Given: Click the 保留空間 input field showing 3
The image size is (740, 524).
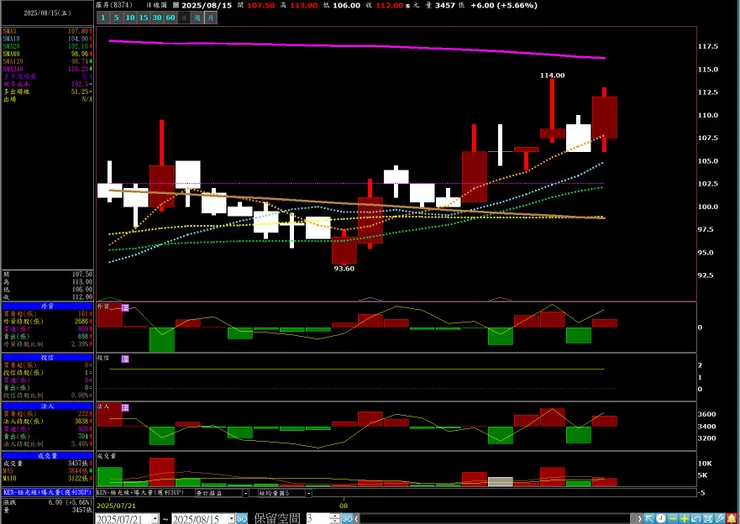Looking at the screenshot, I should pos(319,518).
